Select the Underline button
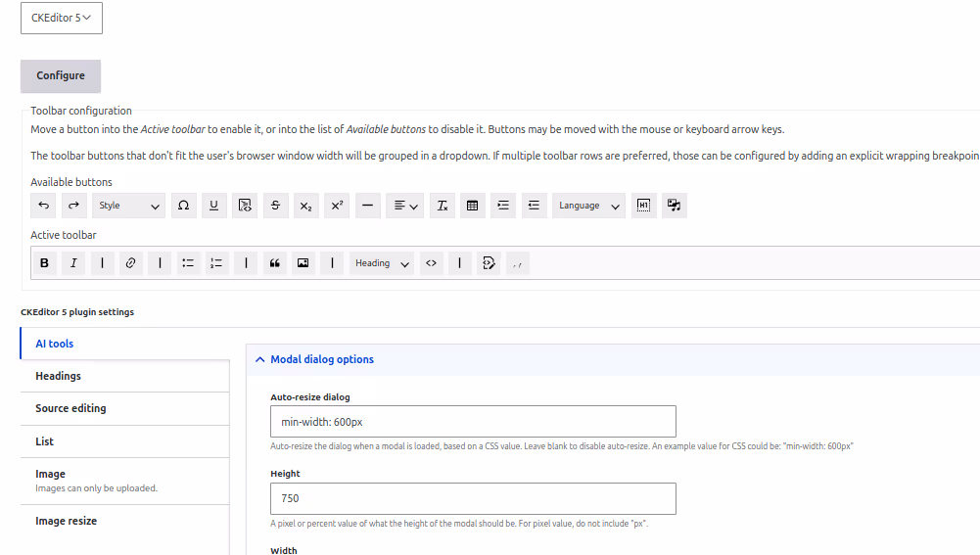 coord(213,205)
